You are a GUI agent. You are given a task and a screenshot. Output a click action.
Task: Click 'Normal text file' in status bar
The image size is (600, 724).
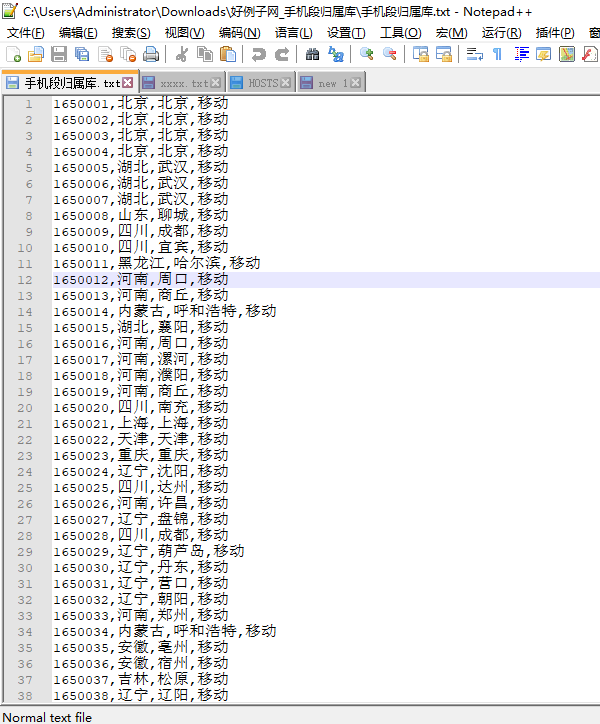tap(47, 717)
